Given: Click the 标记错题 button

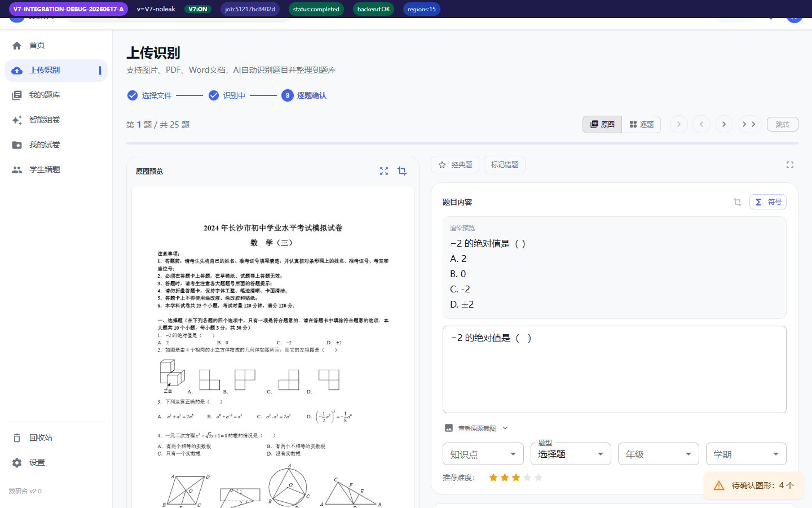Looking at the screenshot, I should pos(505,165).
